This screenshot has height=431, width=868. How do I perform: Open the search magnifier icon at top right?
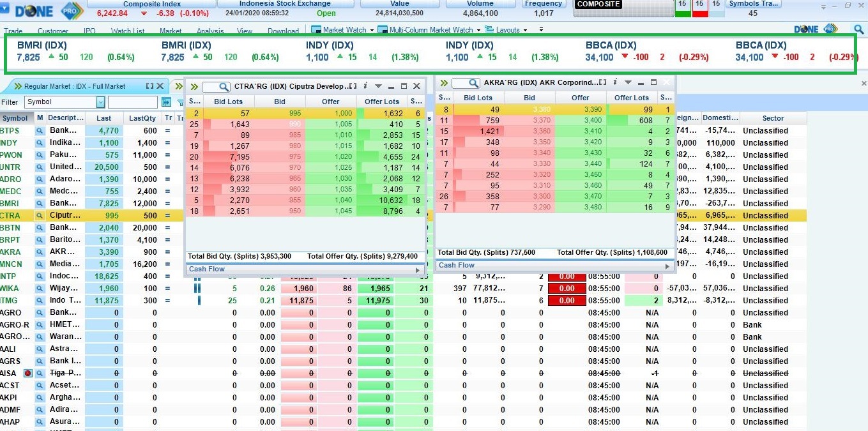(858, 29)
